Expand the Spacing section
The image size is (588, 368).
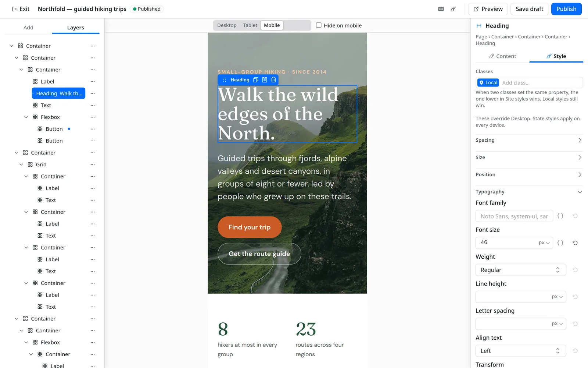click(529, 140)
